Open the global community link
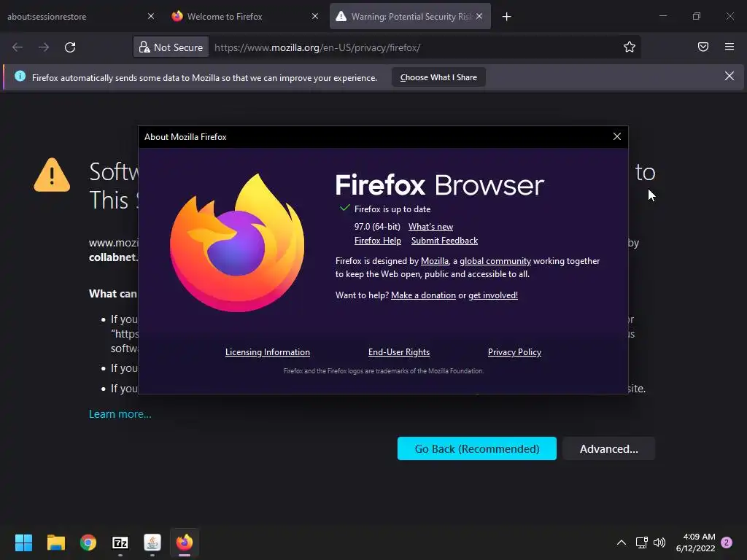The width and height of the screenshot is (747, 560). [x=495, y=261]
